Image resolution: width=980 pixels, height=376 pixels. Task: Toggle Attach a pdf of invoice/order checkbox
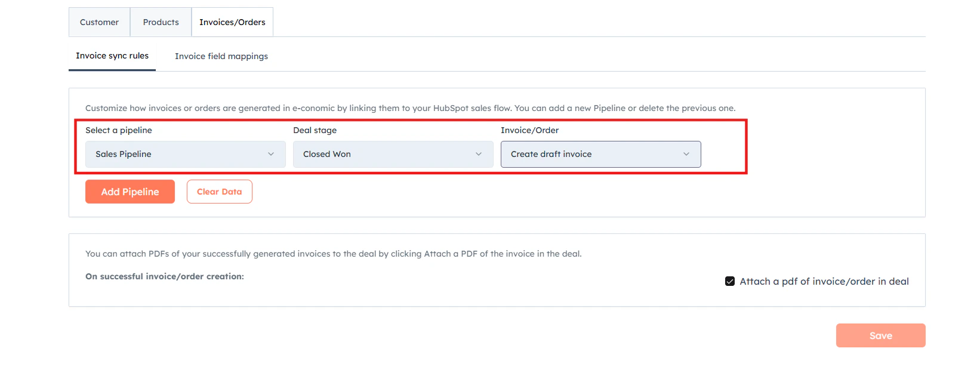point(730,281)
